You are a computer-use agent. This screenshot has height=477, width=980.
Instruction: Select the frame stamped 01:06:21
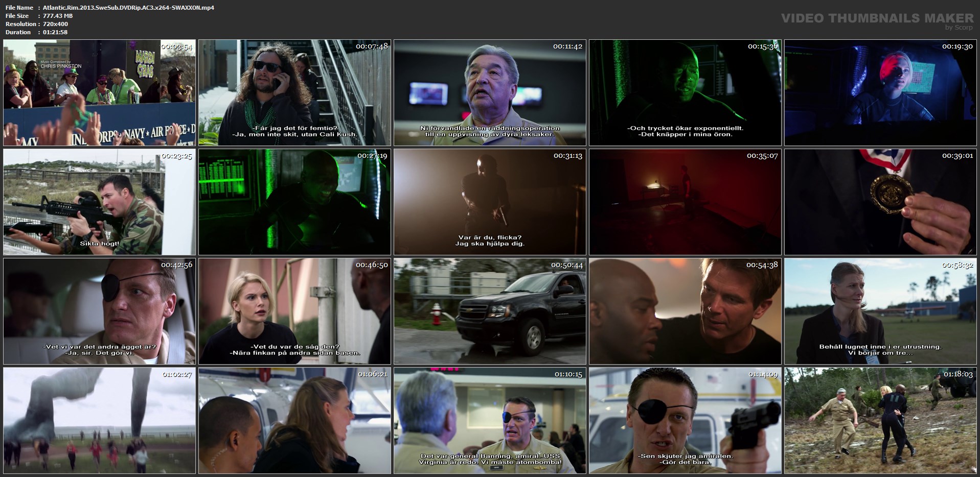coord(294,420)
